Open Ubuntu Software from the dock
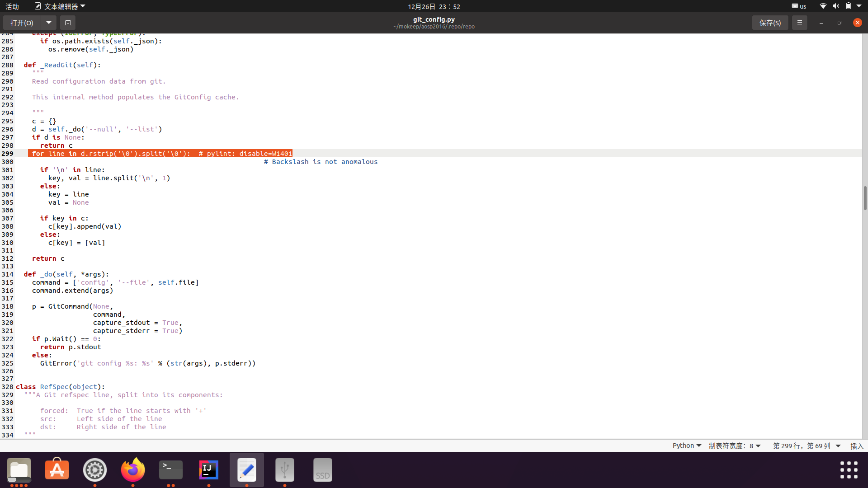Screen dimensions: 868x488 click(x=57, y=469)
